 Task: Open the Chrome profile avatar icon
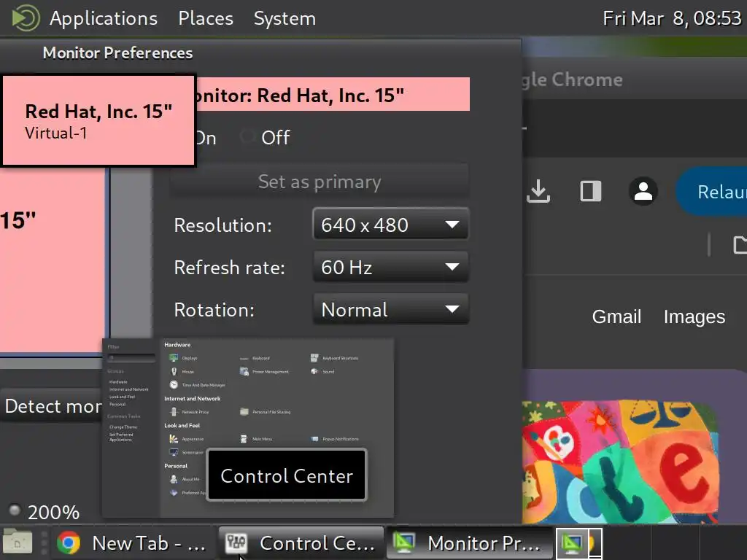pos(643,192)
